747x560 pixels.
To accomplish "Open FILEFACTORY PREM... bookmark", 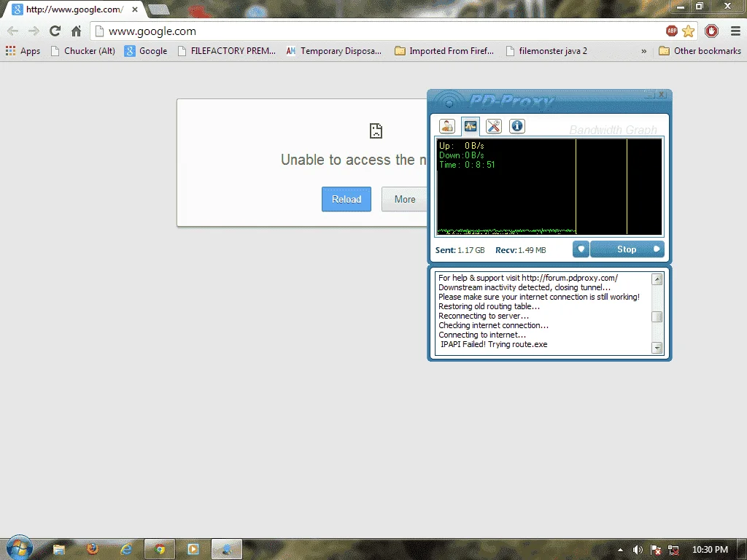I will pos(227,51).
